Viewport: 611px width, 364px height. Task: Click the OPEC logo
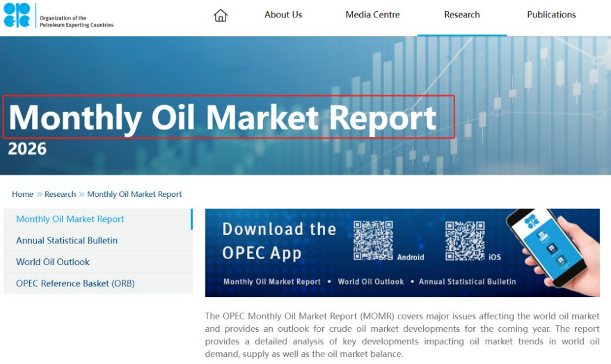pos(17,15)
